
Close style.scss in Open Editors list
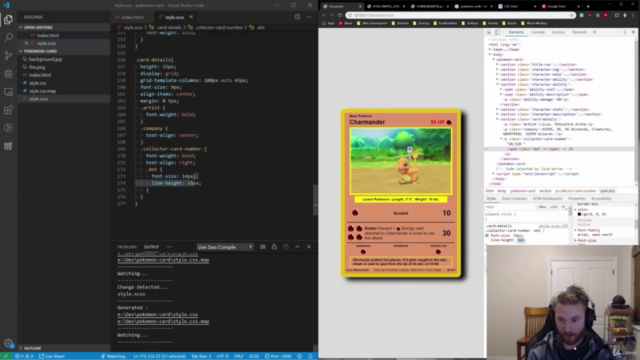[x=27, y=43]
